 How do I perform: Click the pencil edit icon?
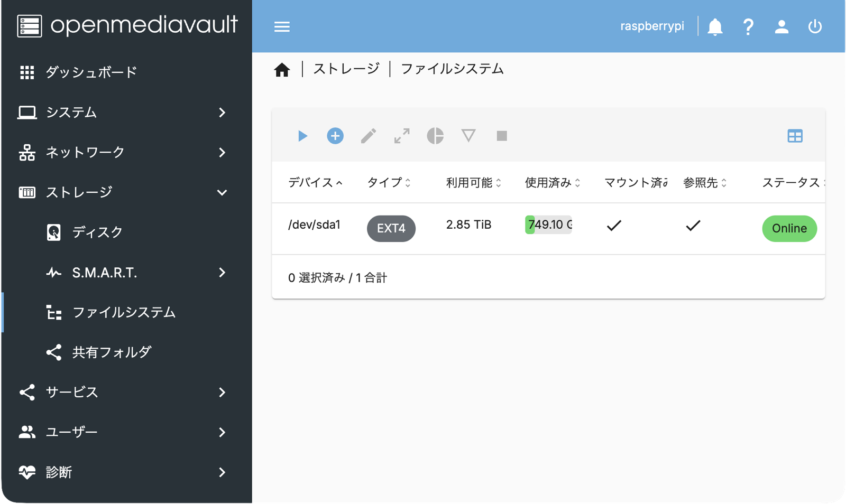click(x=369, y=136)
